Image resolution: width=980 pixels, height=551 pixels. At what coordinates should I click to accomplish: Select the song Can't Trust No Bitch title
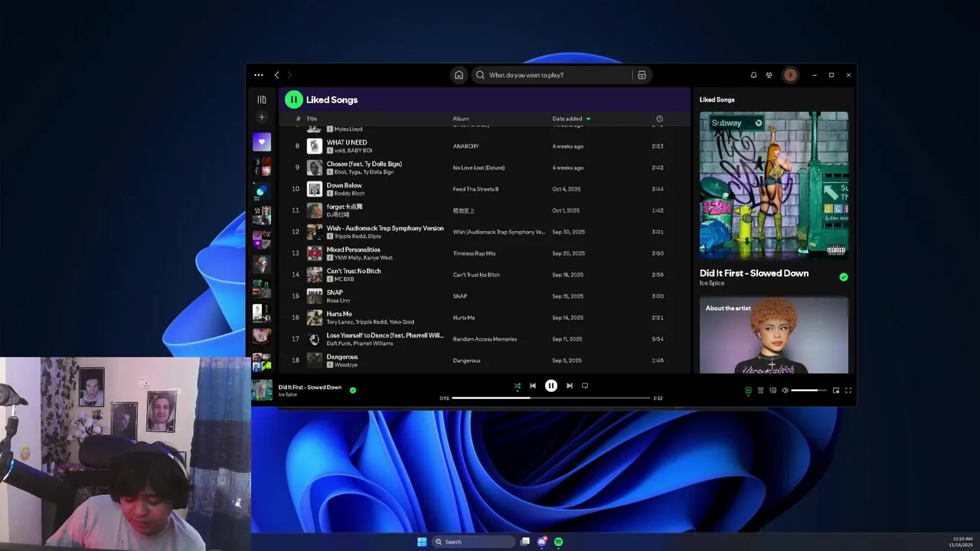354,271
